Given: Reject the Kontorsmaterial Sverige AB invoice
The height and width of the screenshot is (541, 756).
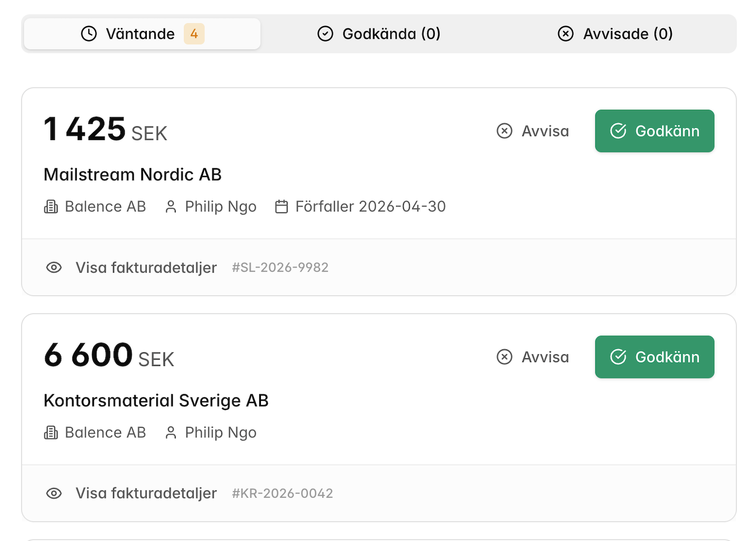Looking at the screenshot, I should [533, 357].
